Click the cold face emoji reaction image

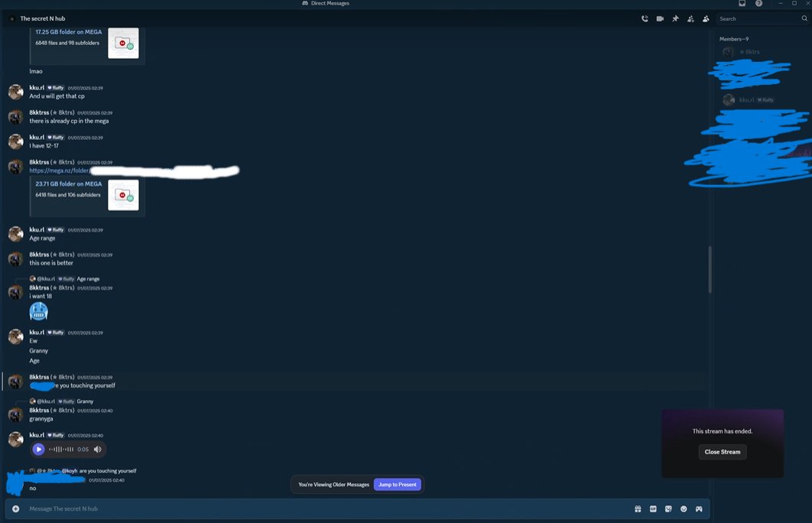click(39, 312)
